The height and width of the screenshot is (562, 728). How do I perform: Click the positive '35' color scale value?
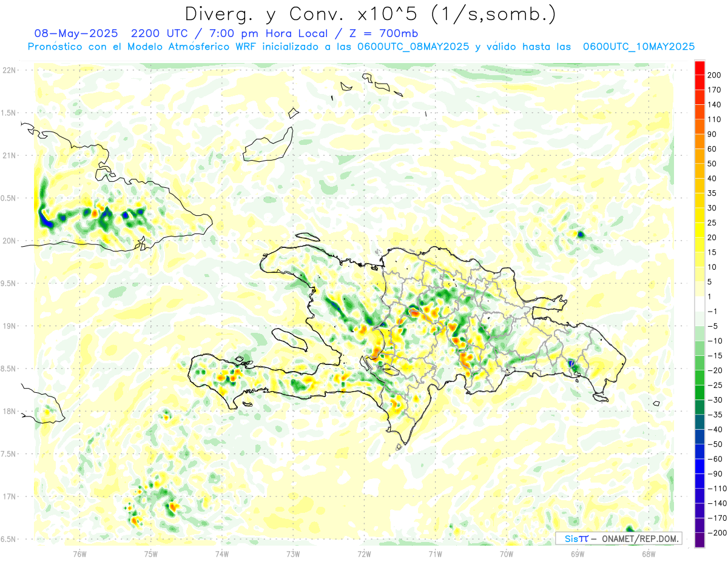tap(712, 193)
